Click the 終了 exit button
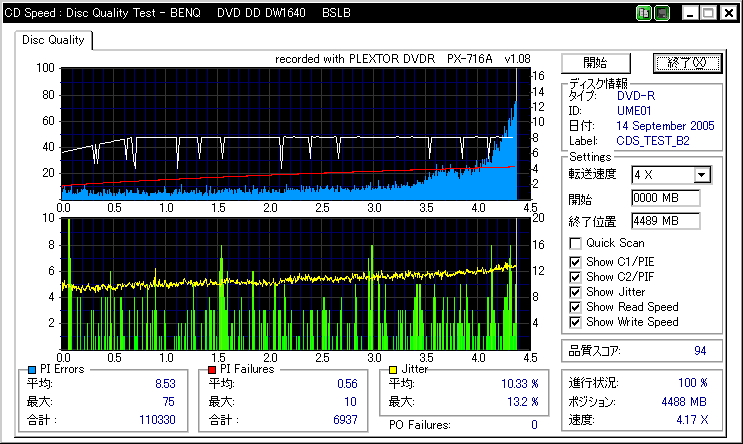743x444 pixels. click(x=687, y=63)
